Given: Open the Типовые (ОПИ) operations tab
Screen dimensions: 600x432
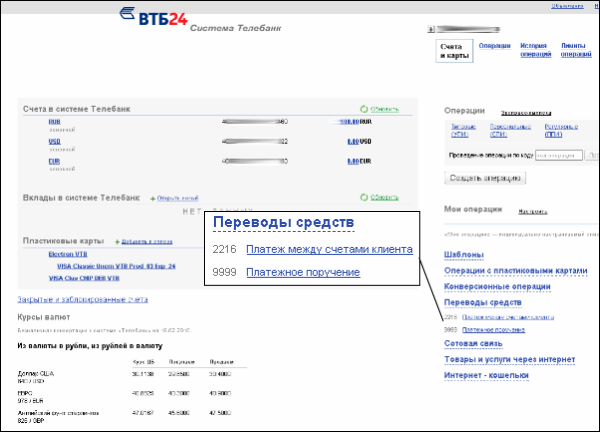Looking at the screenshot, I should pyautogui.click(x=463, y=130).
